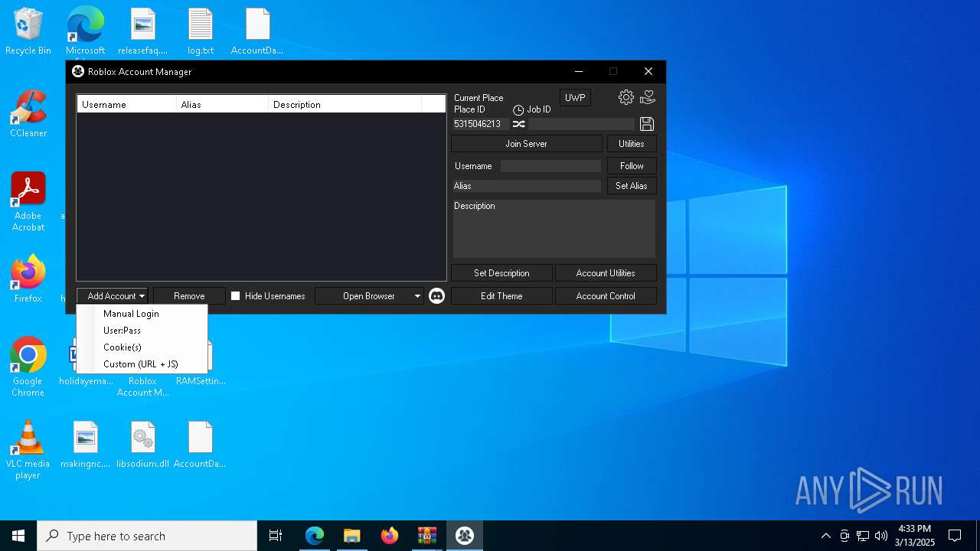Click the network icon in system tray
Screen dimensions: 980x551
[863, 536]
